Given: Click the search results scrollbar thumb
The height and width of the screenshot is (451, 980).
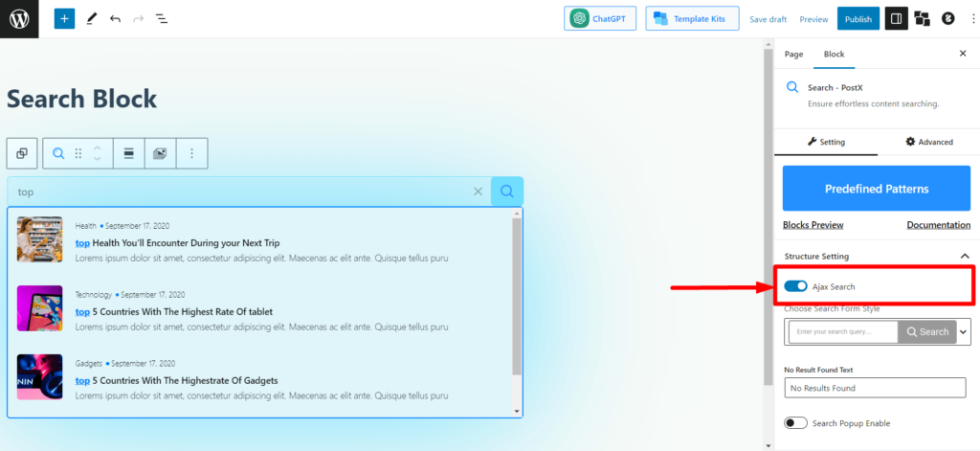Looking at the screenshot, I should (x=516, y=297).
